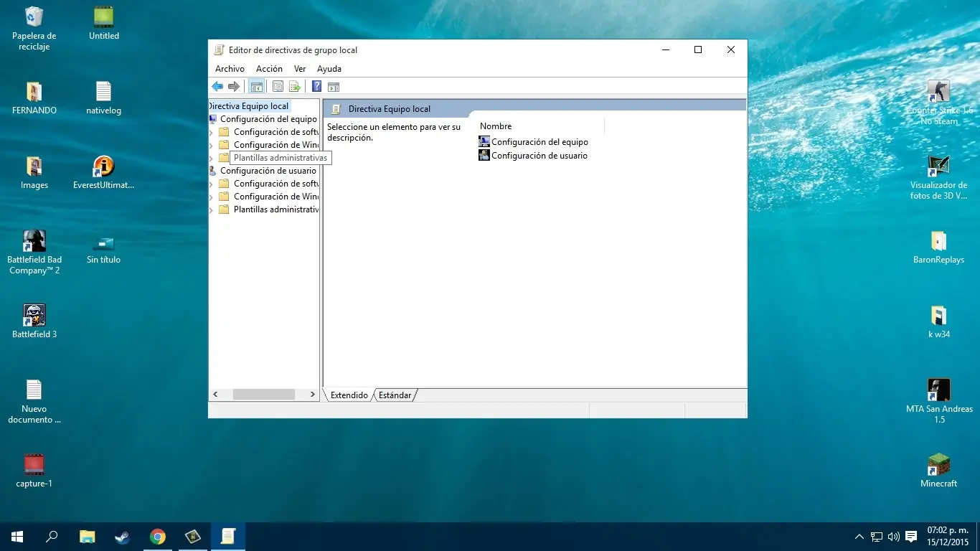The height and width of the screenshot is (551, 980).
Task: Select Plantillas administrativas label under Configuración de usuario
Action: (x=276, y=209)
